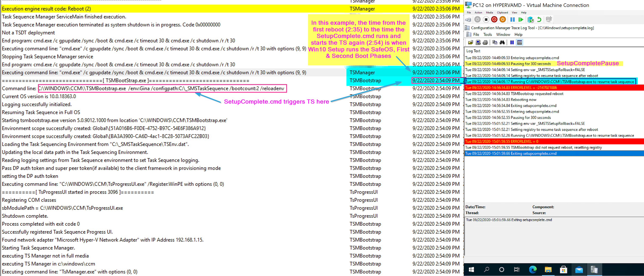Click the Enhanced Session icon in VM toolbar
The image size is (644, 276).
549,20
